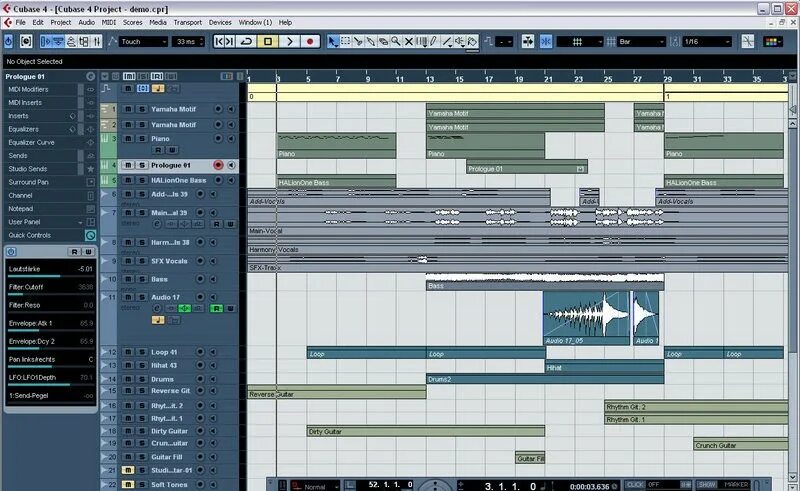Open the MIDI menu
The height and width of the screenshot is (491, 800).
109,22
